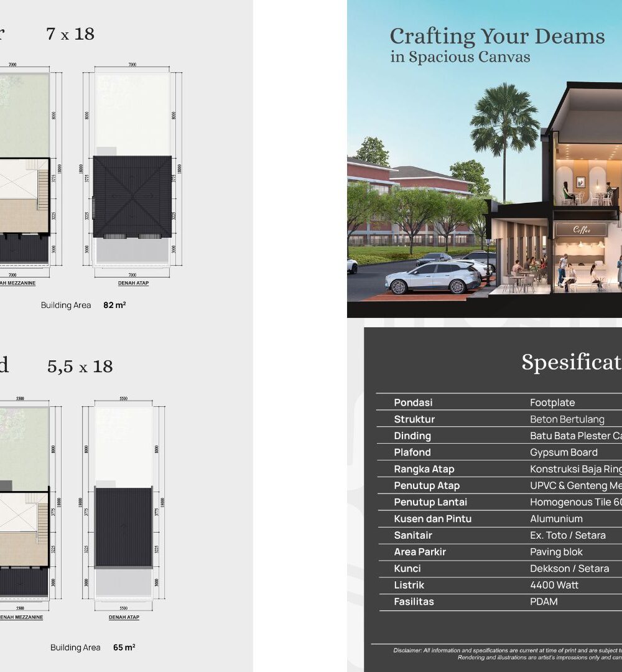Click the "Fasilitas" specification label
The image size is (622, 672).
coord(414,602)
